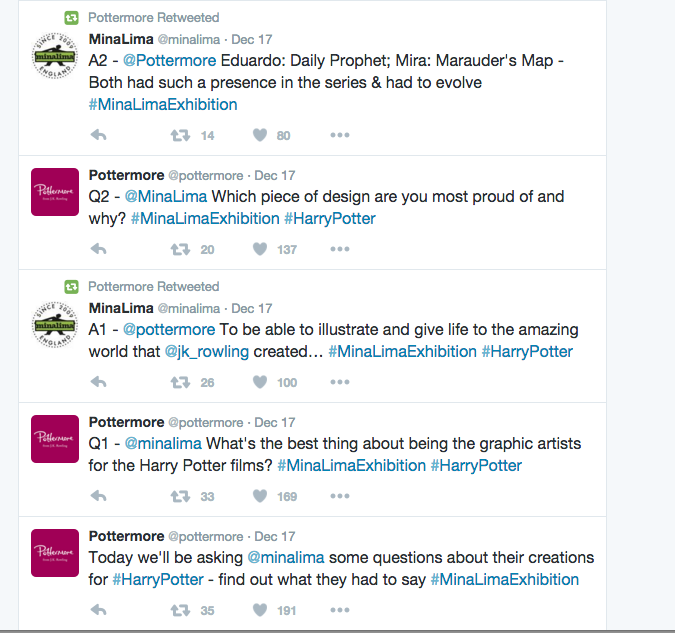Reply to MinaLima's A2 Daily Prophet tweet
This screenshot has width=675, height=633.
[x=99, y=135]
